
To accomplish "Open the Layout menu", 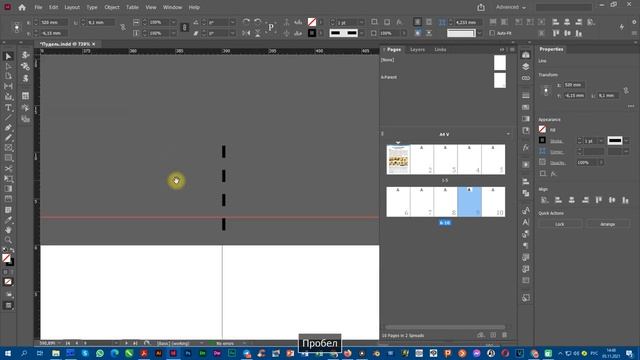I will click(x=72, y=7).
